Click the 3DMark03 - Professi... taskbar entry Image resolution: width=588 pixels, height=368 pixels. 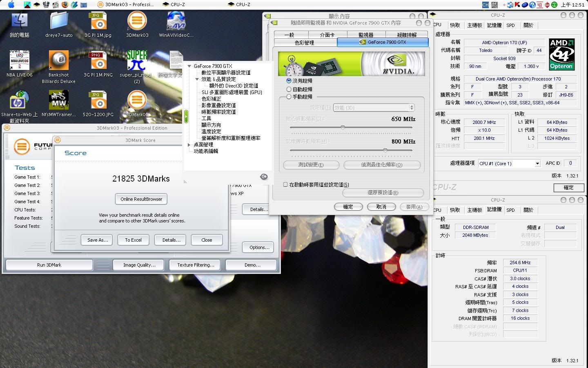pos(126,4)
